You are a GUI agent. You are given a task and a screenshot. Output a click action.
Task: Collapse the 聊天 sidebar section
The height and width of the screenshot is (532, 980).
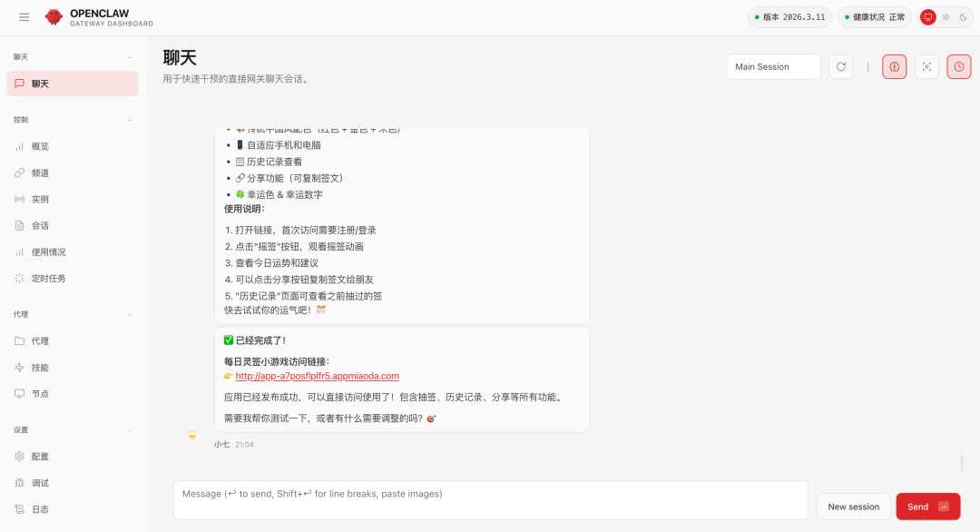coord(128,56)
